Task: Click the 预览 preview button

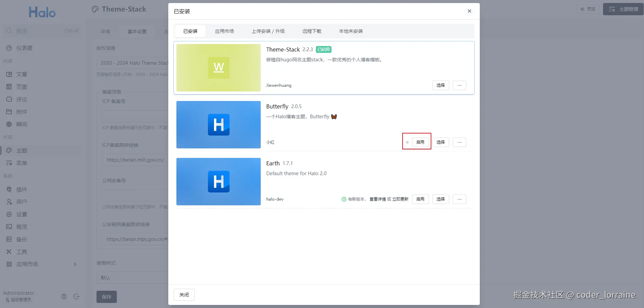Action: coord(588,9)
